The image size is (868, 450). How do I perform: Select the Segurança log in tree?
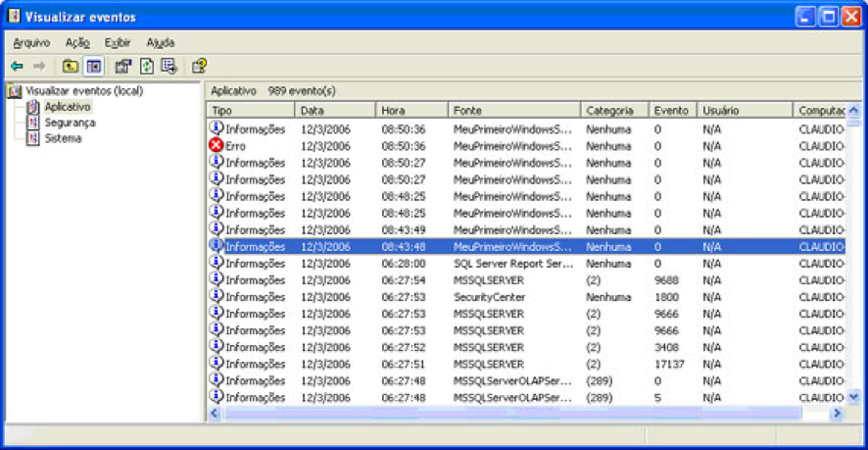coord(70,123)
